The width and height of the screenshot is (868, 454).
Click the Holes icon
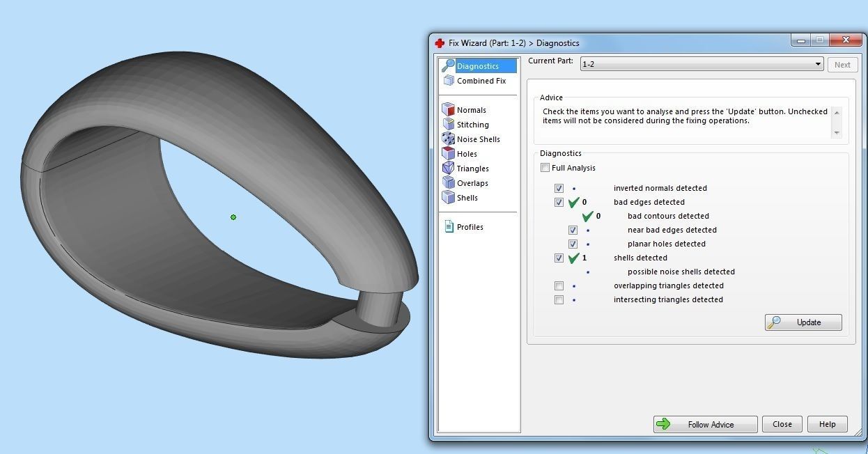pyautogui.click(x=448, y=154)
